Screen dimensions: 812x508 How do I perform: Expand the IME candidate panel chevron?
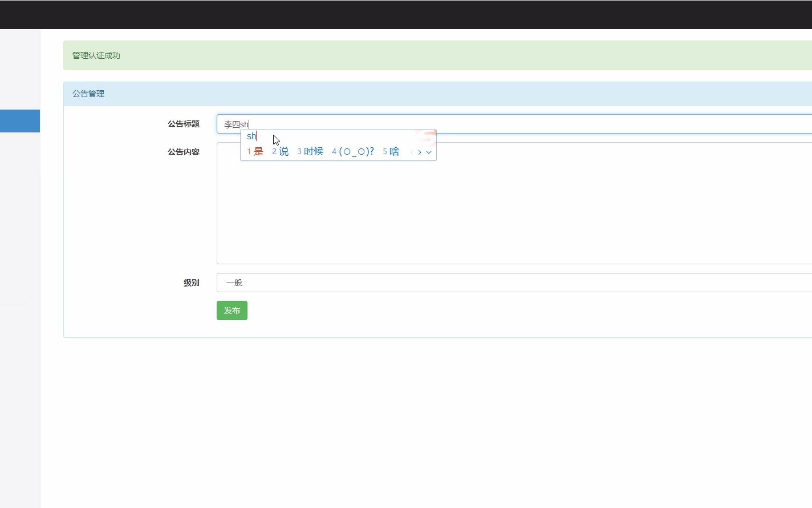click(429, 152)
